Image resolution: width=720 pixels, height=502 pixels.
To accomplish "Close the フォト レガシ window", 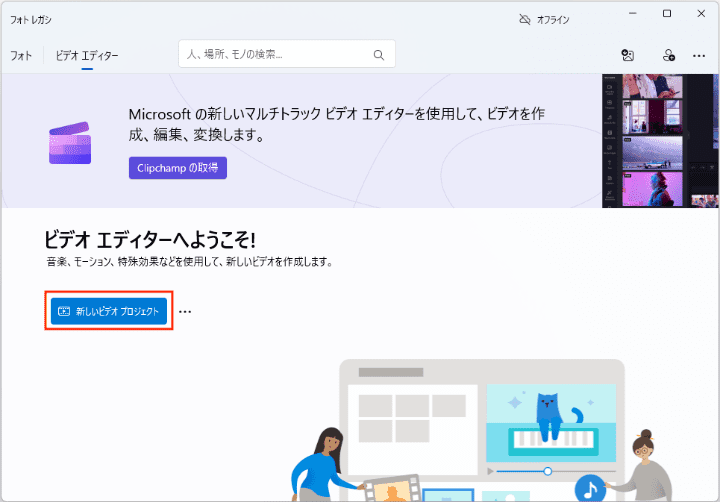I will 701,13.
